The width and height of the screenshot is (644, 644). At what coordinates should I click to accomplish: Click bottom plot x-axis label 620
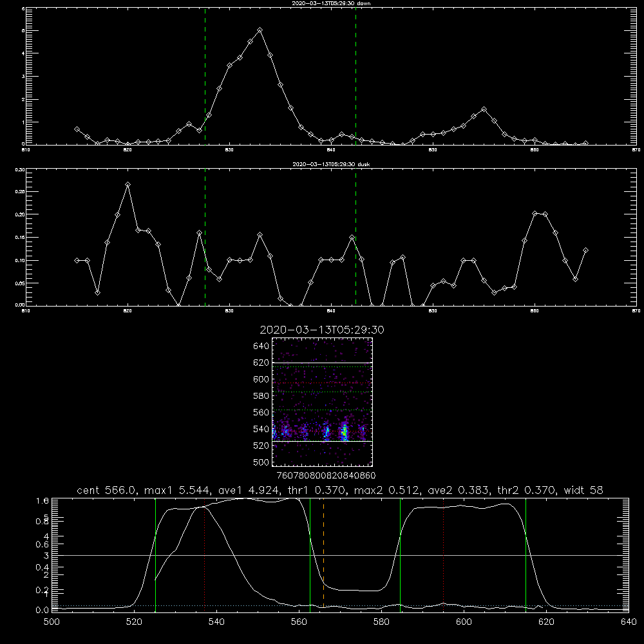(x=546, y=622)
